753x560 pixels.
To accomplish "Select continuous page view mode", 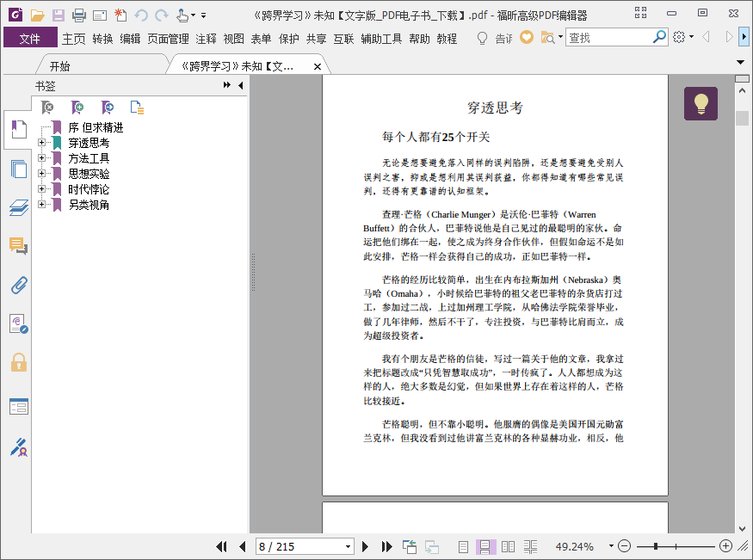I will [x=485, y=546].
